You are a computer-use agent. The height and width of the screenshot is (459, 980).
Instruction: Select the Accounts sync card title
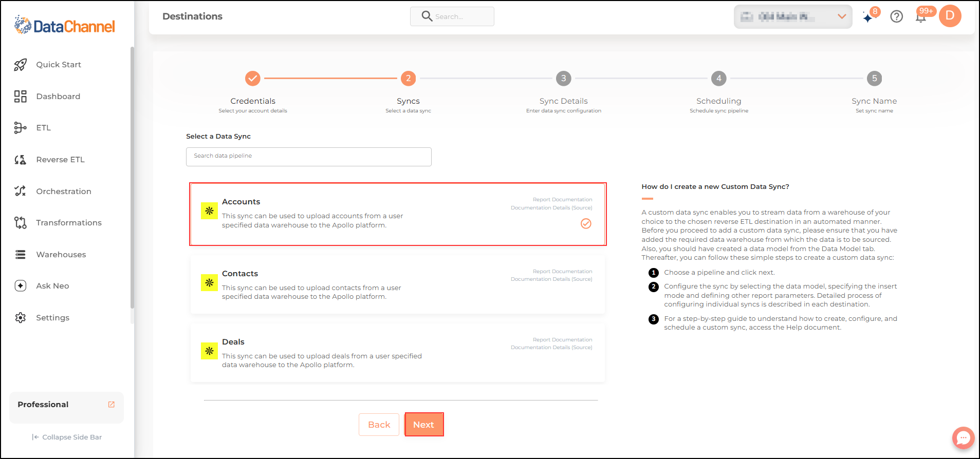[241, 202]
